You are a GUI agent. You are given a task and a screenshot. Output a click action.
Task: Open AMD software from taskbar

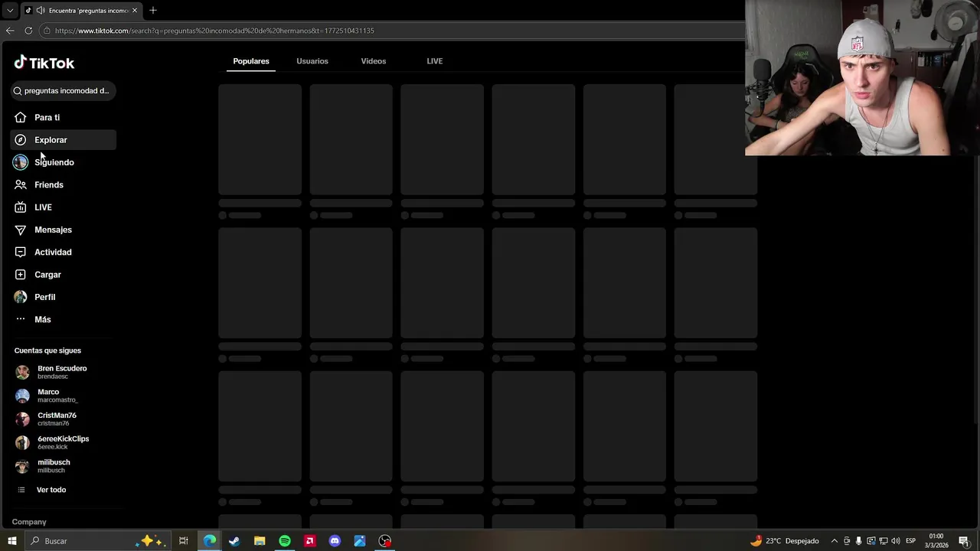309,541
